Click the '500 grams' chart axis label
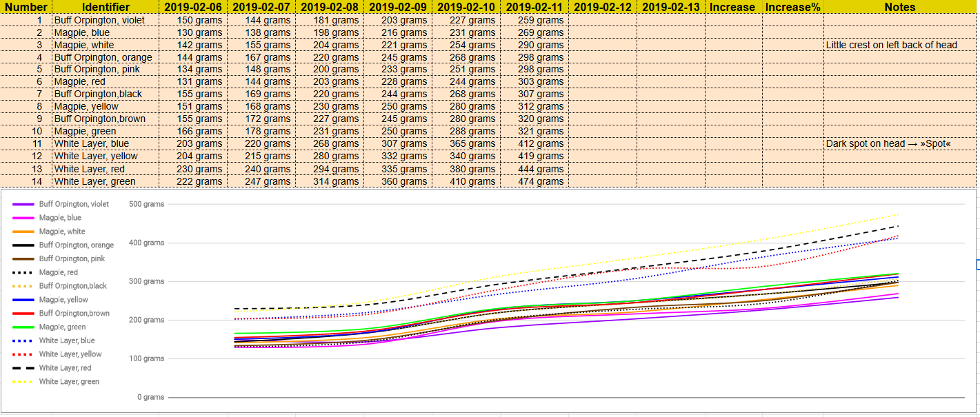 coord(146,204)
